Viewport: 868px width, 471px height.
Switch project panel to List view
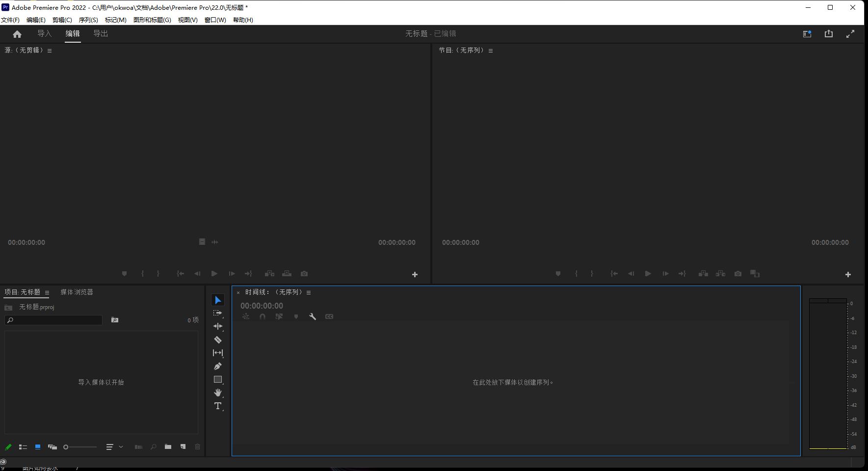tap(23, 447)
